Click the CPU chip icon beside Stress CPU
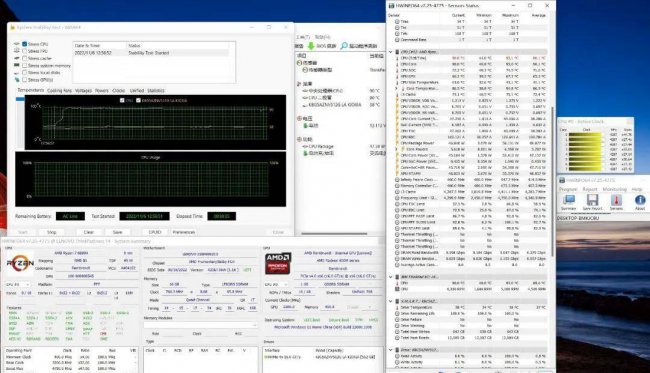 point(17,44)
